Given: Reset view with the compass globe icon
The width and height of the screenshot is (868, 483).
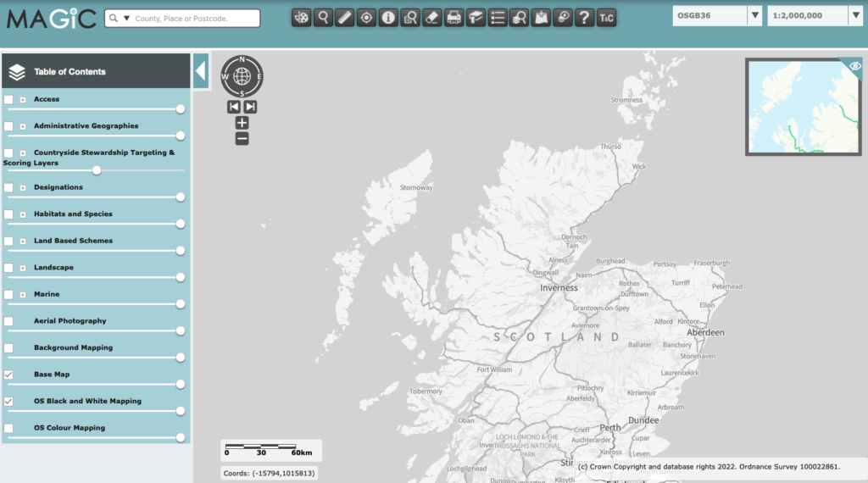Looking at the screenshot, I should point(242,76).
